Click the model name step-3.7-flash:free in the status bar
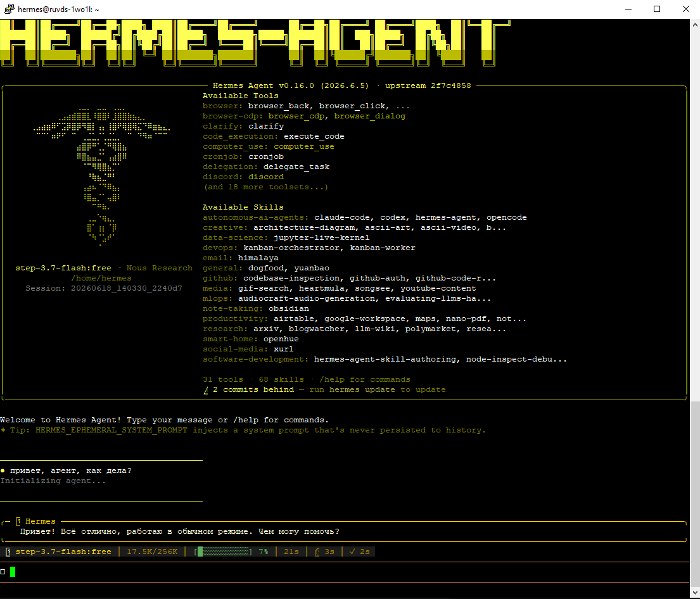 coord(63,552)
